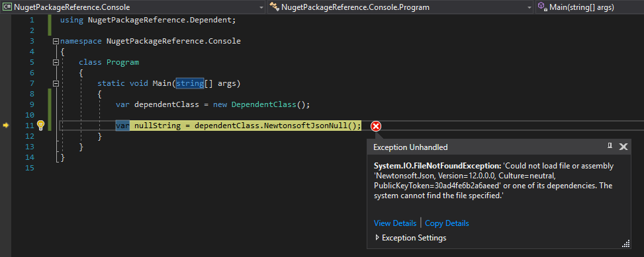Click the Main method icon in navigation bar
The image size is (644, 257).
(x=542, y=7)
